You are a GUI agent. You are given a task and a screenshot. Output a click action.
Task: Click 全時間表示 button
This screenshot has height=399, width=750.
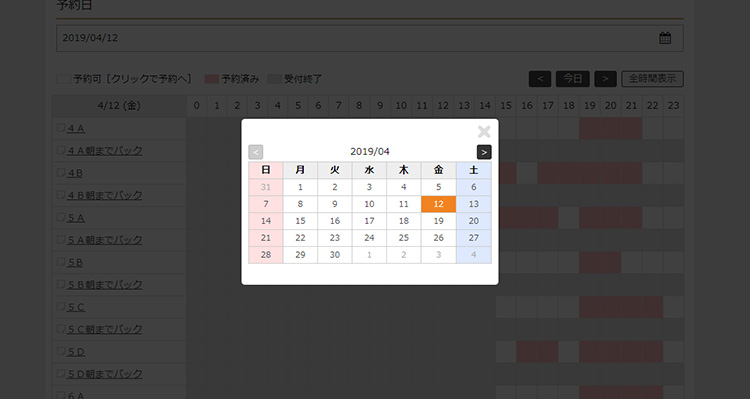[652, 79]
